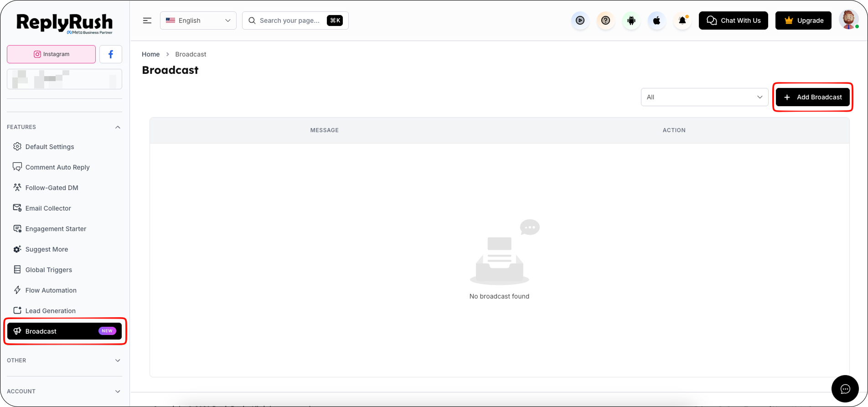Viewport: 868px width, 407px height.
Task: Click the Add Broadcast button
Action: pyautogui.click(x=813, y=97)
